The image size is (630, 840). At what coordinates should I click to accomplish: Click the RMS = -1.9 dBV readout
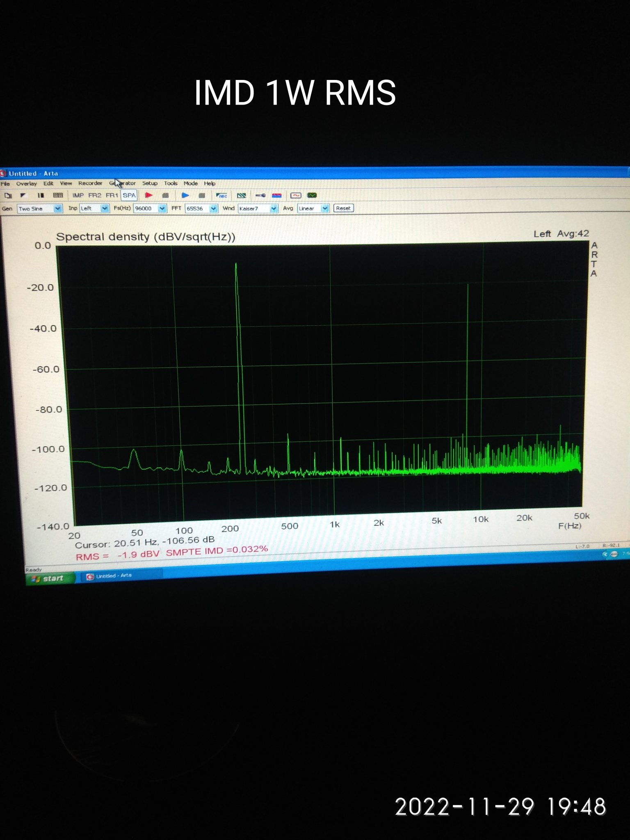(x=117, y=555)
